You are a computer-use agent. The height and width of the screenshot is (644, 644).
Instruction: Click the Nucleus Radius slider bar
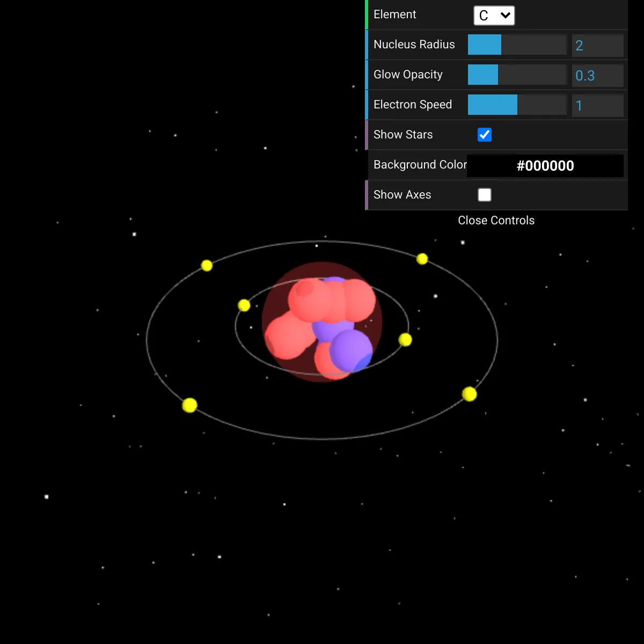pyautogui.click(x=517, y=45)
